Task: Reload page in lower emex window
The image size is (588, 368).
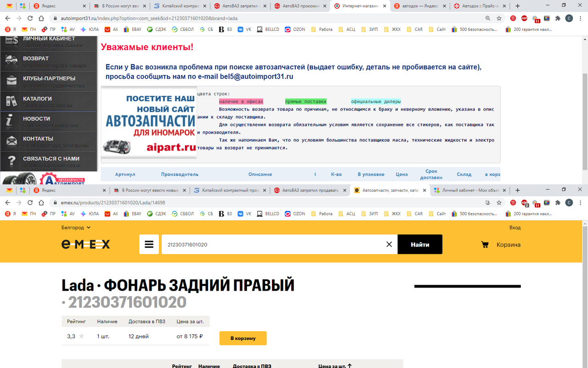Action: click(x=30, y=202)
